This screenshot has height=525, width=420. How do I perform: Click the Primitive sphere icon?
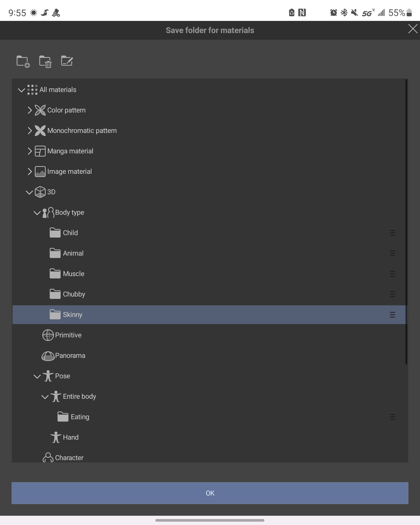(48, 335)
